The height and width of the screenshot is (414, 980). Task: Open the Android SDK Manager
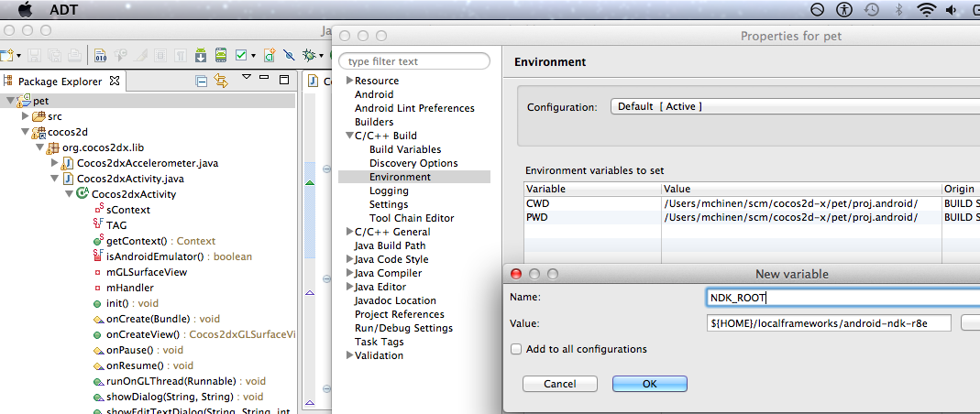[201, 55]
